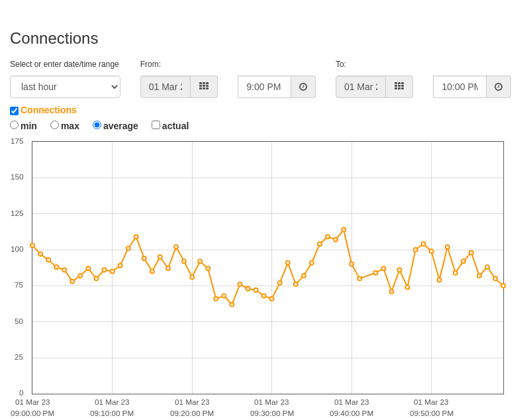Click the orange Connections series label

[48, 110]
